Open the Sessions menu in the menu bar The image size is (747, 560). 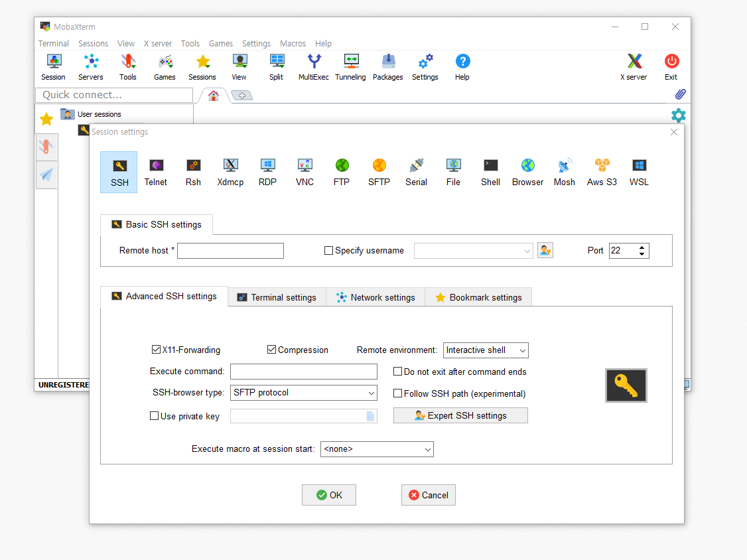pyautogui.click(x=93, y=43)
